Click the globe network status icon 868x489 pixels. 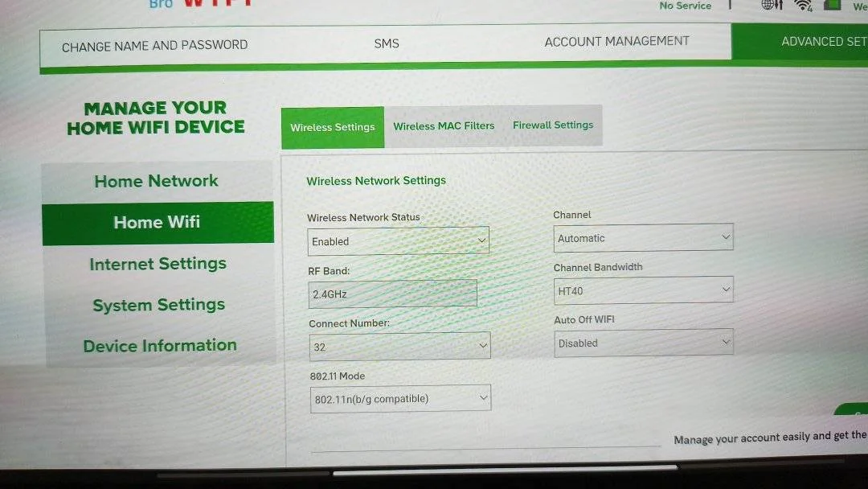(x=771, y=5)
